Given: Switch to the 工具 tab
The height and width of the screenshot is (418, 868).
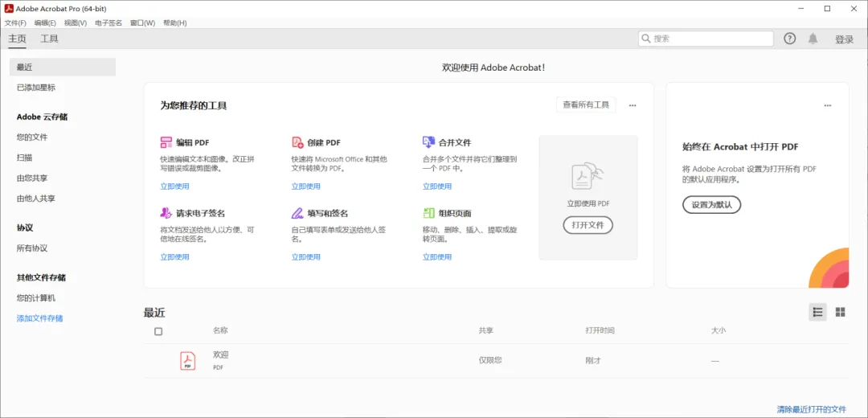Looking at the screenshot, I should 50,39.
